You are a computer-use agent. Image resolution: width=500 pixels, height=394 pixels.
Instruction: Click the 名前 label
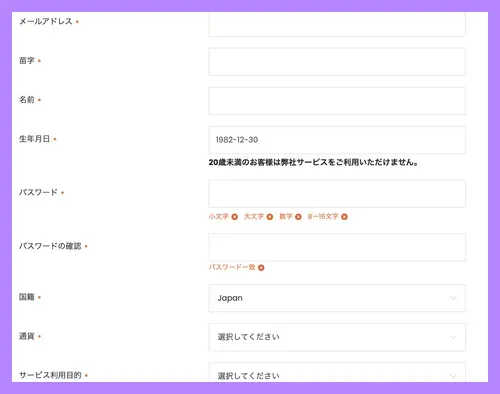point(27,99)
